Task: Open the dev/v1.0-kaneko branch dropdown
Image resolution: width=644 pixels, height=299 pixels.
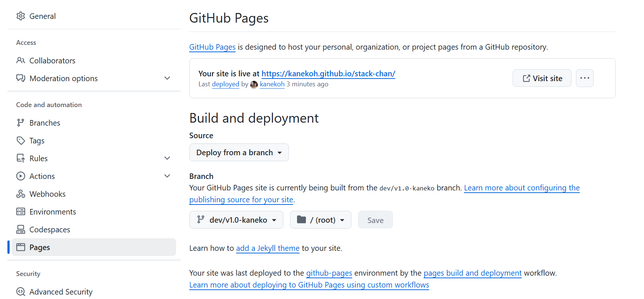Action: point(236,220)
